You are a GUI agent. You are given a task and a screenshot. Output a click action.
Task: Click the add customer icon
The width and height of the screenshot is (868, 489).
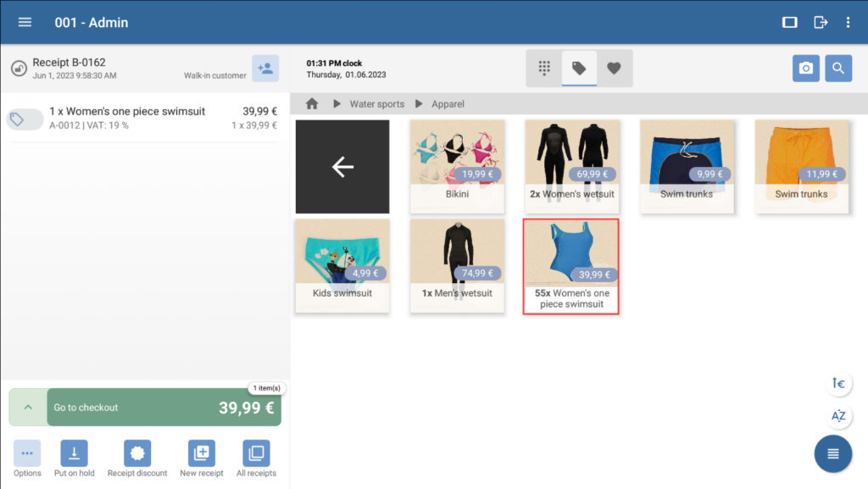tap(265, 69)
